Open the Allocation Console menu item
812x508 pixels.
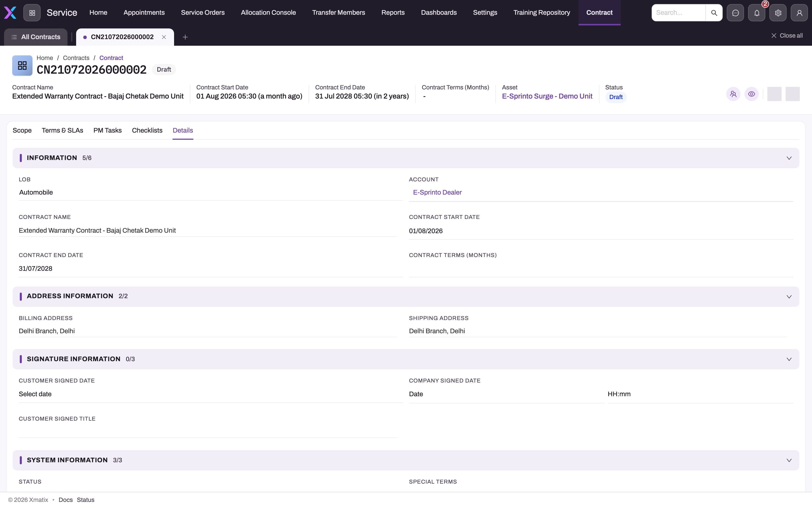pyautogui.click(x=268, y=12)
